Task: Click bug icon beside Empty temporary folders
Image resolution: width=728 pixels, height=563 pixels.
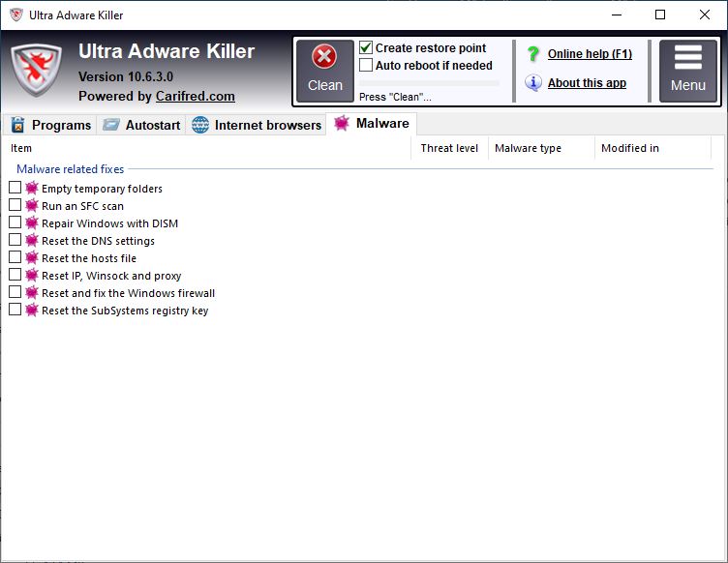Action: (x=32, y=188)
